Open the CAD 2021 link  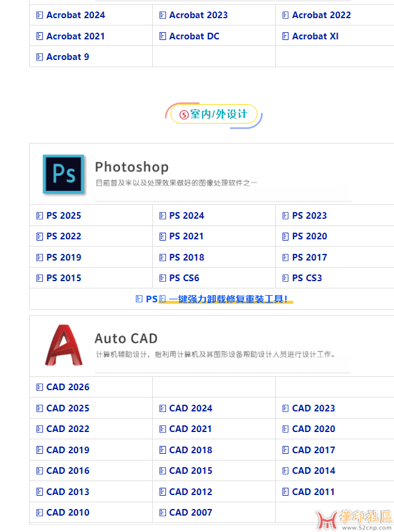[x=190, y=428]
